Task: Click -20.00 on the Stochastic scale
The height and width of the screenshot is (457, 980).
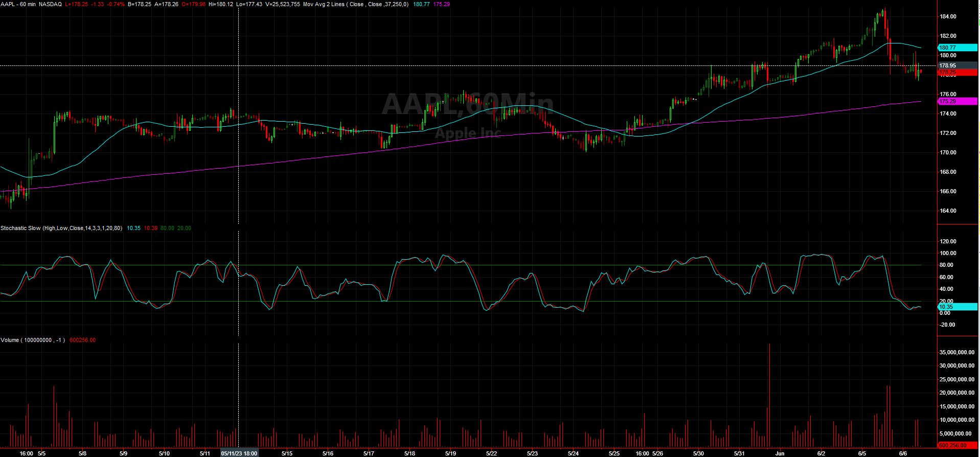Action: pos(947,325)
